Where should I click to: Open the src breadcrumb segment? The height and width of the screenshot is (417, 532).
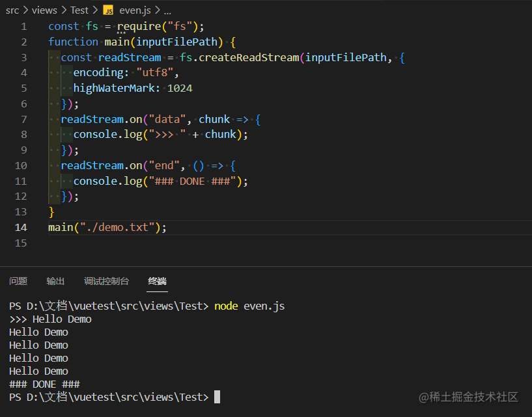[12, 10]
